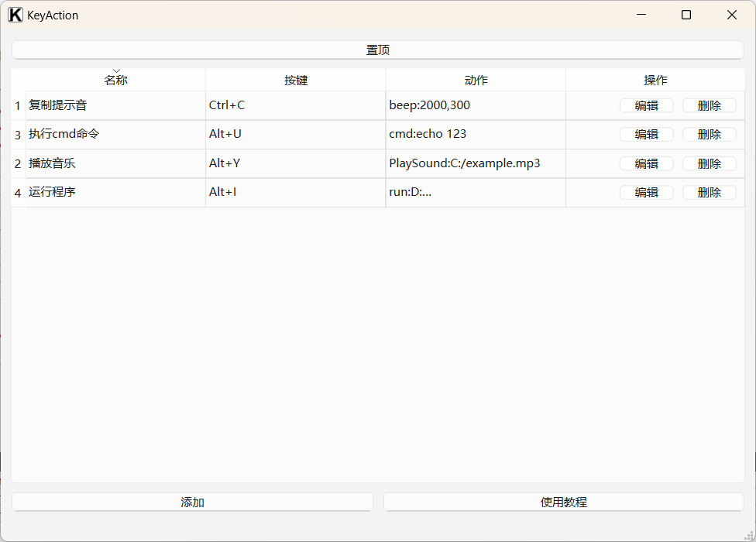Click the Ctrl+C hotkey cell
Screen dimensions: 756x542
[296, 105]
